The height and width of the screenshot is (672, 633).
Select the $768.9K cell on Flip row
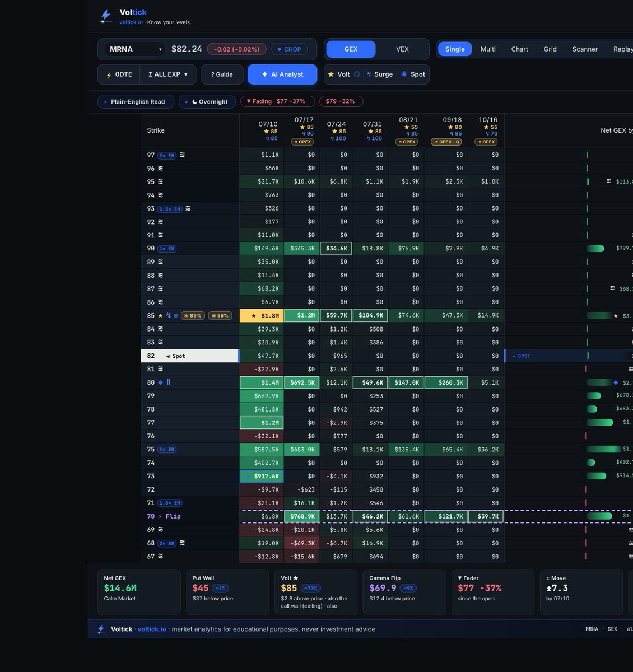[x=302, y=516]
